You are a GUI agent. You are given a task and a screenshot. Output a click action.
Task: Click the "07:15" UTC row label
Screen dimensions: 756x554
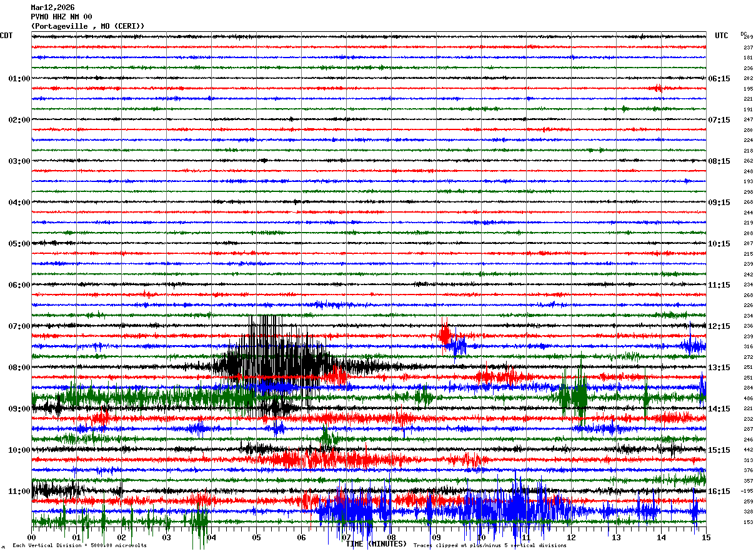(719, 120)
